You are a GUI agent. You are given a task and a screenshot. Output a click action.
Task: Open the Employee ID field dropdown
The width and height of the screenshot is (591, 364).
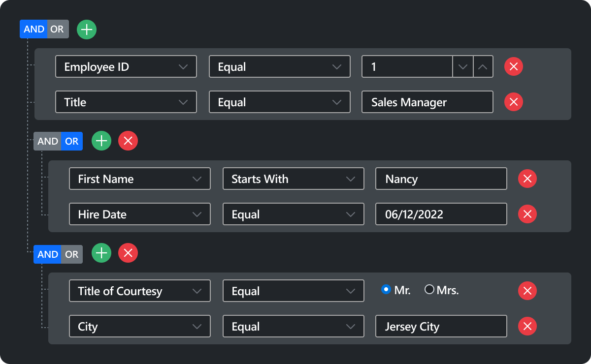click(x=184, y=66)
